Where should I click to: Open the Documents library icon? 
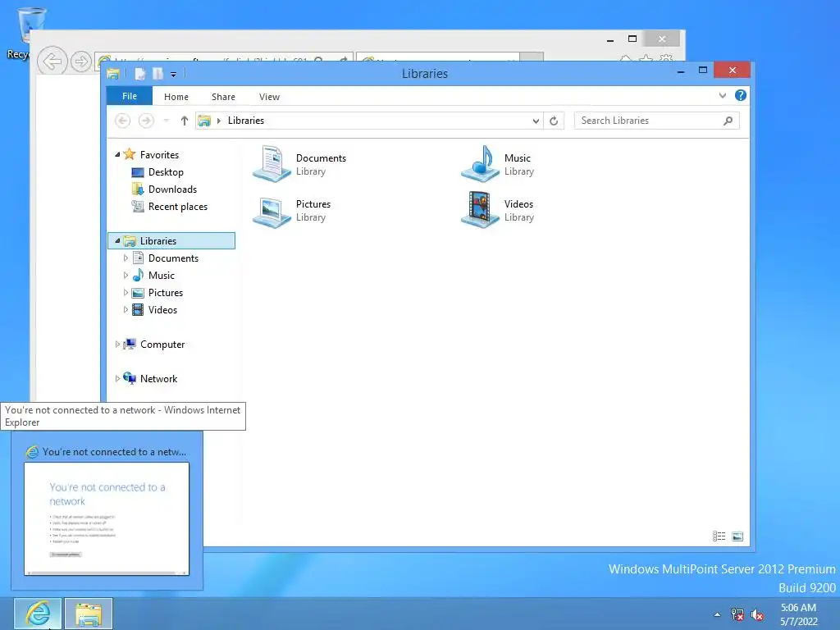(272, 164)
